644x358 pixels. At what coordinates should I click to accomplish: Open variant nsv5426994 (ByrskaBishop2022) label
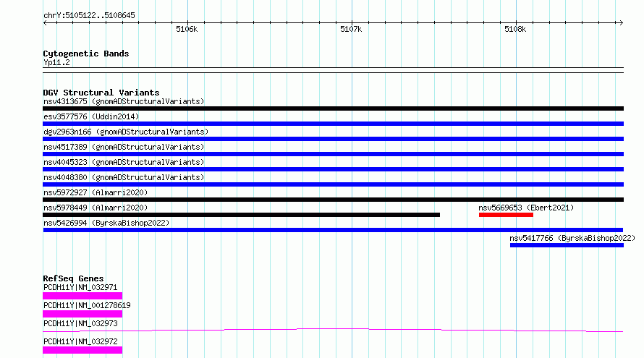point(106,223)
